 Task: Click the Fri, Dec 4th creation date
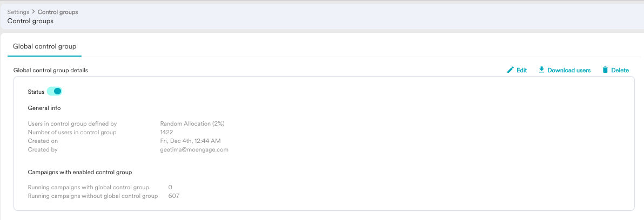(191, 141)
